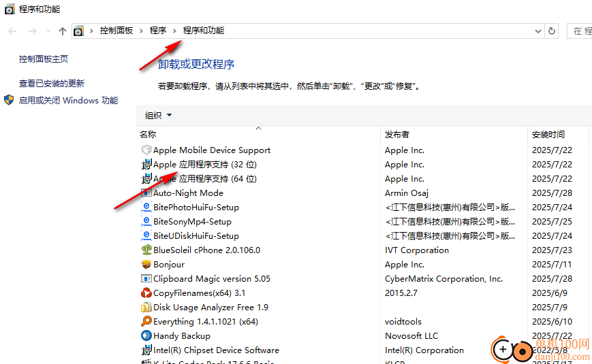Viewport: 592px width, 364px height.
Task: Select BiteUDiskHuiFu-Setup entry
Action: coord(196,236)
